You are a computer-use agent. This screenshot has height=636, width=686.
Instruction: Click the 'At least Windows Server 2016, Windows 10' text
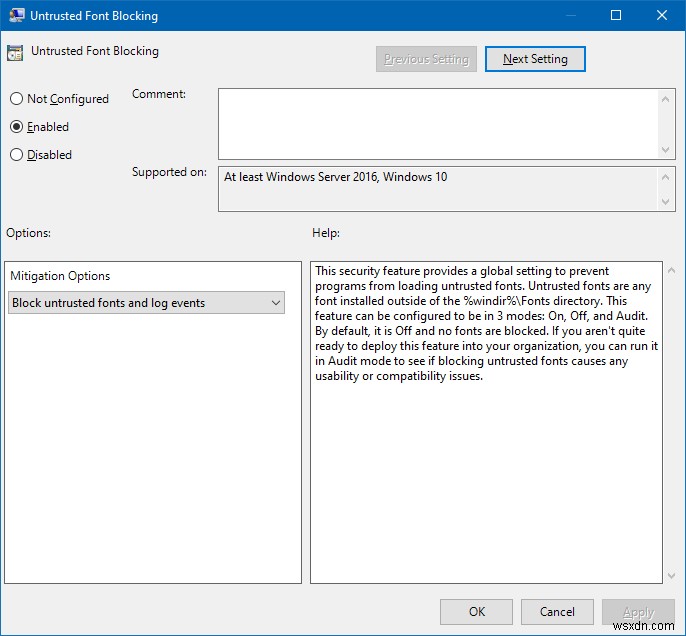[336, 177]
